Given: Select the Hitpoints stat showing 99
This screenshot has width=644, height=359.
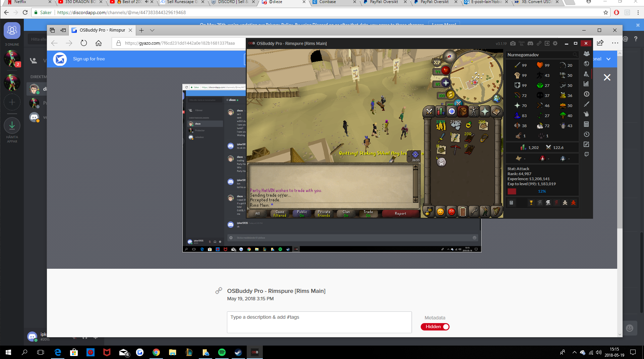Looking at the screenshot, I should point(543,65).
